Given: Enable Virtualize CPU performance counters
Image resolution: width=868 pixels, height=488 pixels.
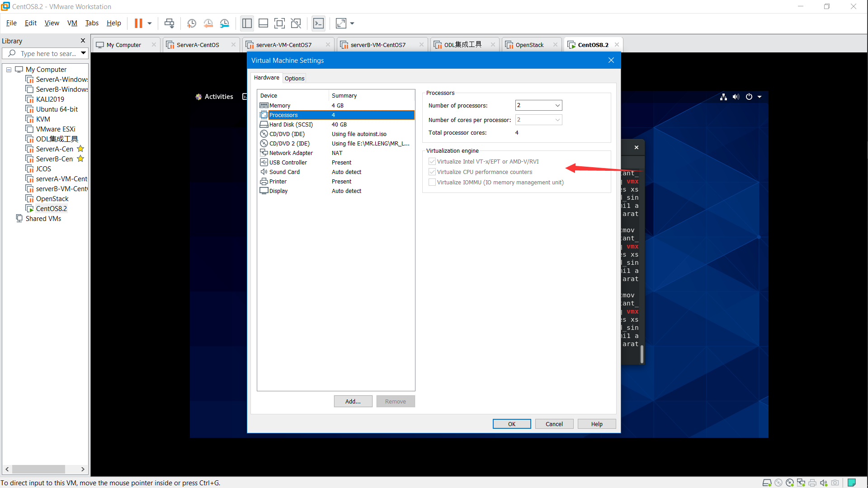Looking at the screenshot, I should [x=432, y=172].
